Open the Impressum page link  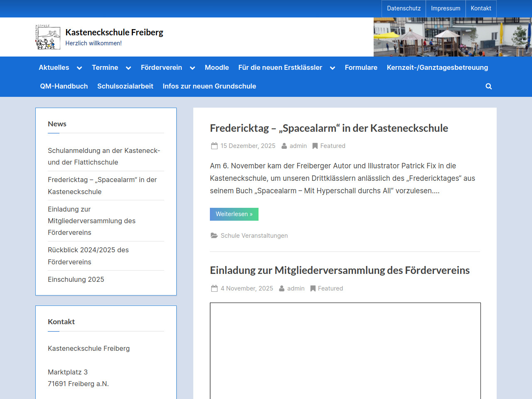click(446, 8)
